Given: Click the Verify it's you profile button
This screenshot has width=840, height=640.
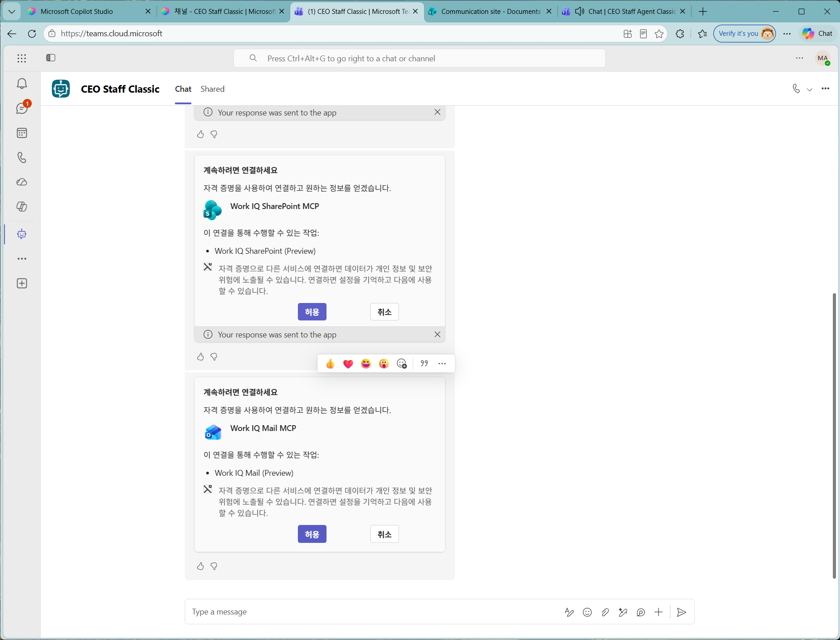Looking at the screenshot, I should coord(745,34).
